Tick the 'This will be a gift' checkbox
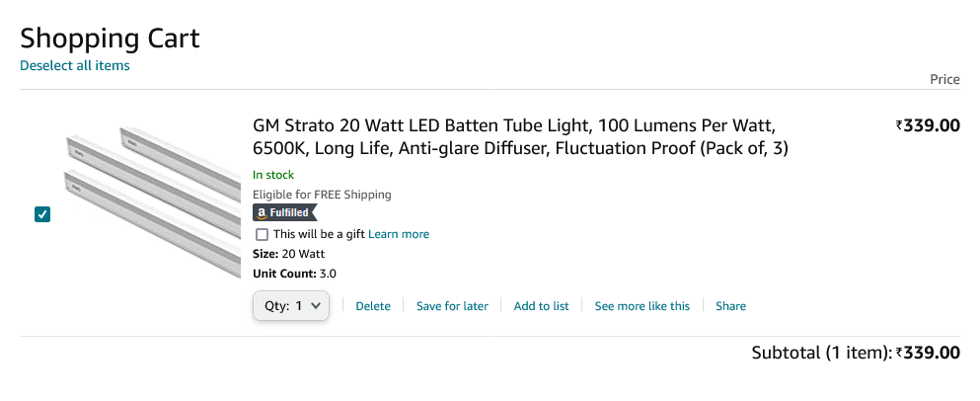Viewport: 980px width, 401px height. pyautogui.click(x=262, y=234)
